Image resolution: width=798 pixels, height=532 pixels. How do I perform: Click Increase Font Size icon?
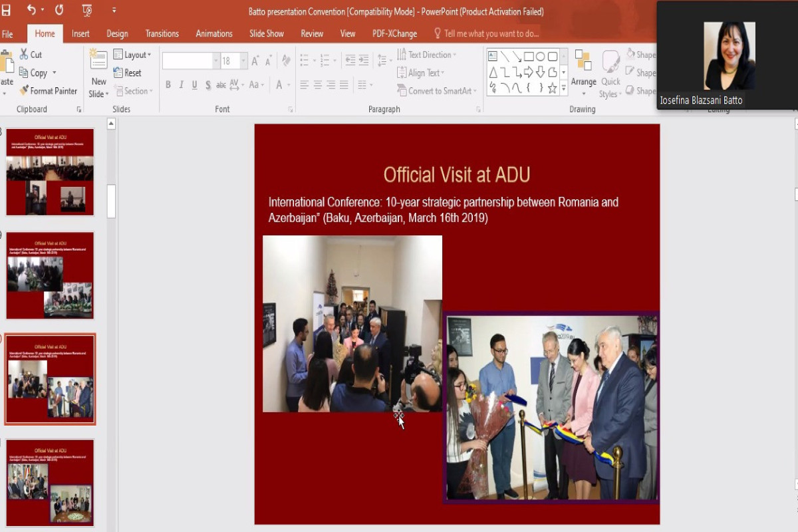point(255,61)
